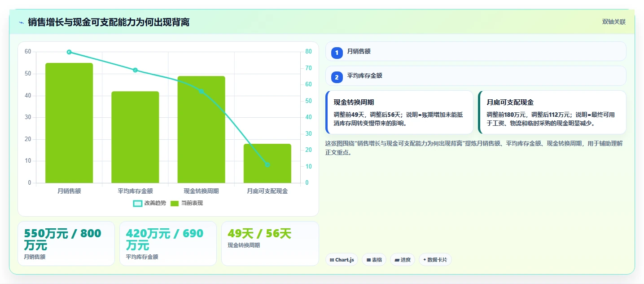The width and height of the screenshot is (644, 284).
Task: Click the lightning icon beside the title
Action: pos(21,22)
